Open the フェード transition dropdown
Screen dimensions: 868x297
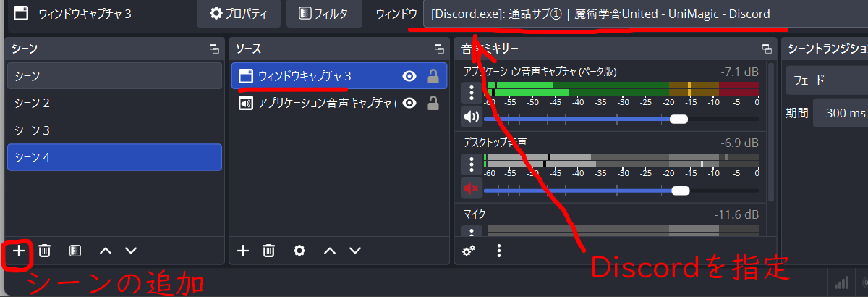tap(826, 80)
